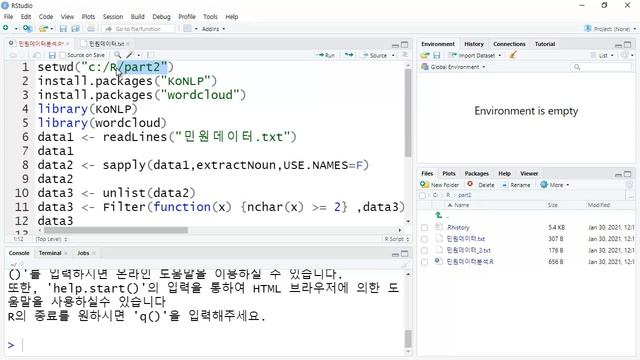640x360 pixels.
Task: Toggle the Source on Save checkbox
Action: (x=62, y=55)
